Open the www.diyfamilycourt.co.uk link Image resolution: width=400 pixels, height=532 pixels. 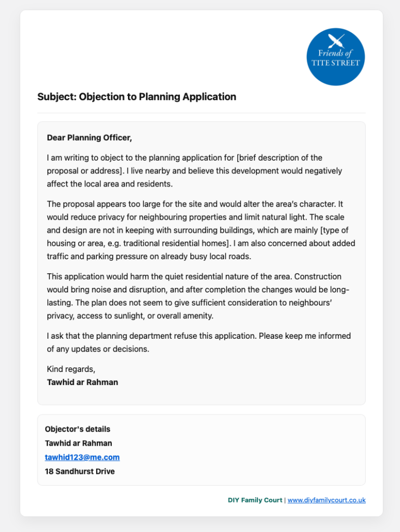tap(326, 500)
